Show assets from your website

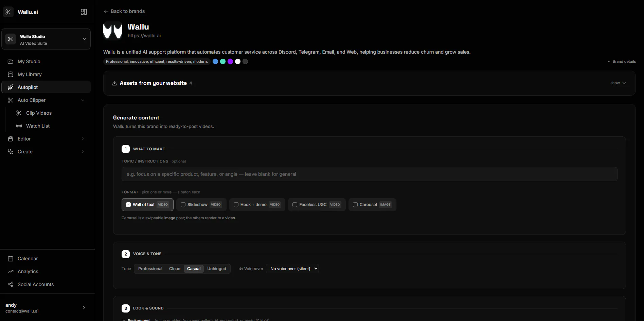tap(618, 83)
